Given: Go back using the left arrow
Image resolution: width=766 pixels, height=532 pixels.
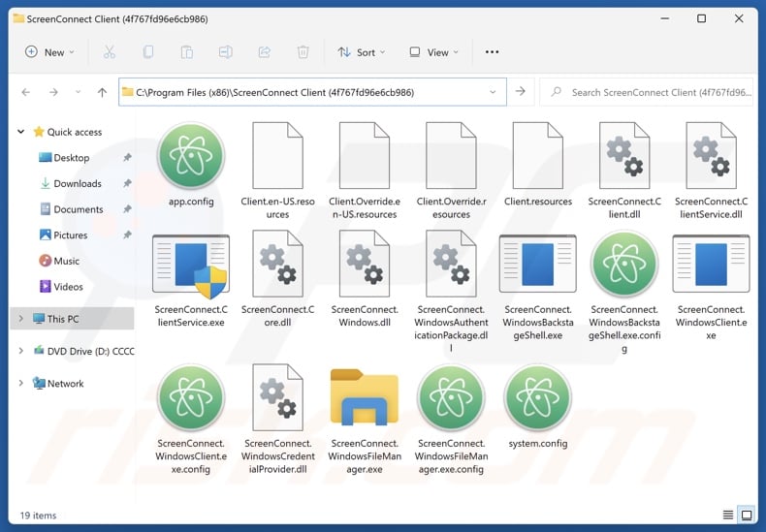Looking at the screenshot, I should (26, 92).
